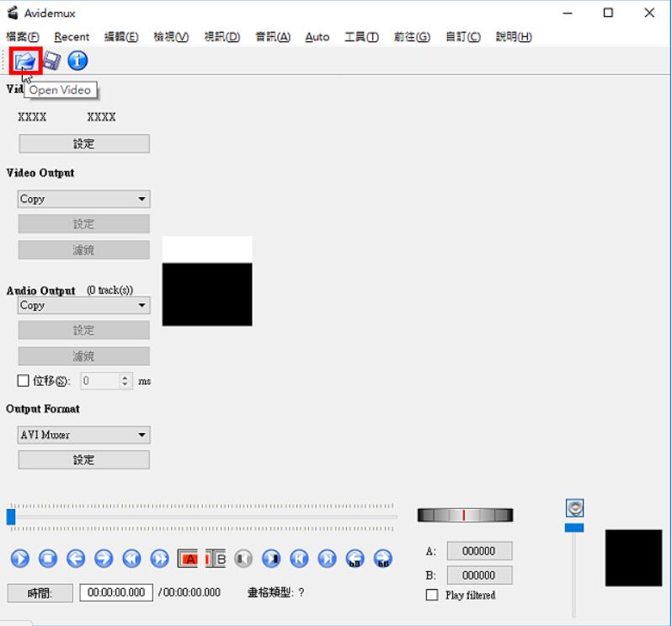Click the black video preview area
Screen dimensions: 672x626
(x=207, y=295)
